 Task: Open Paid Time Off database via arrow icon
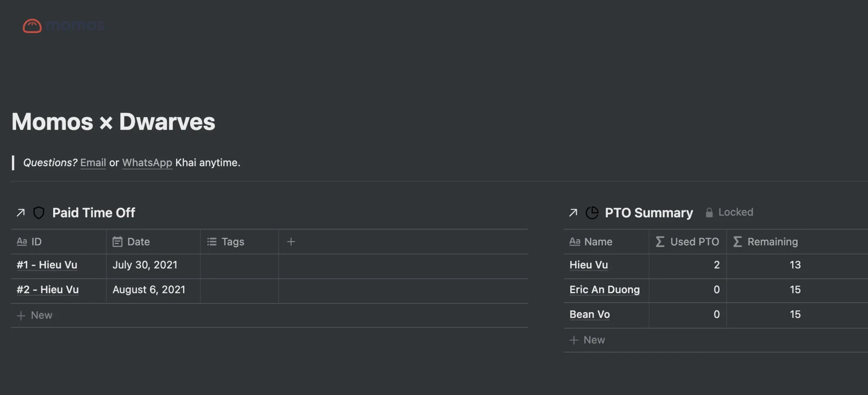(21, 213)
